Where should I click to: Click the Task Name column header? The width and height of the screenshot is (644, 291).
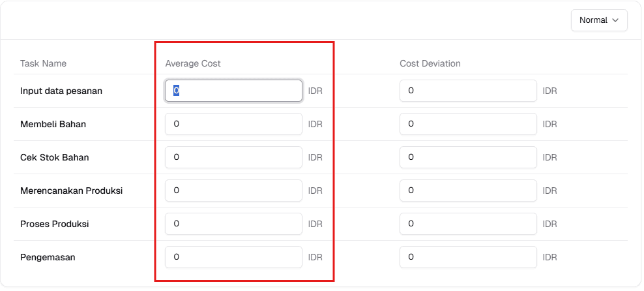pyautogui.click(x=43, y=63)
